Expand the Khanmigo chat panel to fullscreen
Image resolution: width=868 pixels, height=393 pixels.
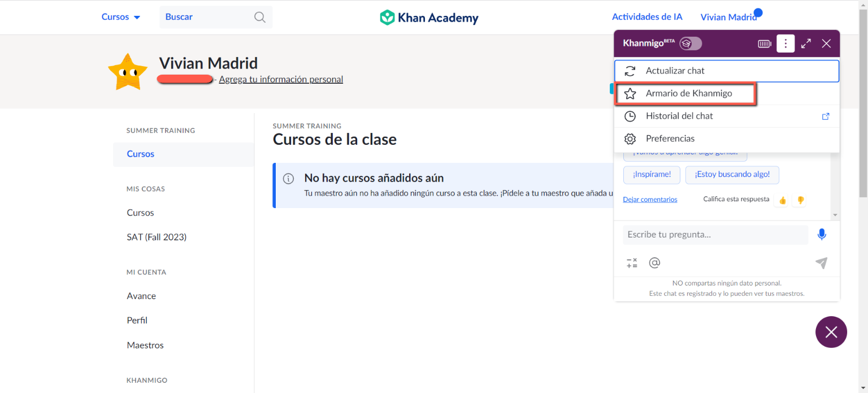(x=806, y=44)
